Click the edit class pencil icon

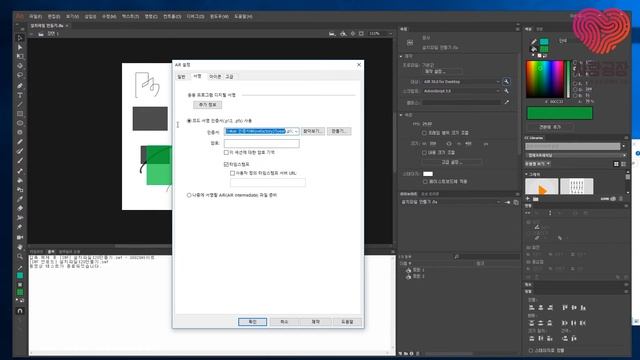[x=507, y=102]
